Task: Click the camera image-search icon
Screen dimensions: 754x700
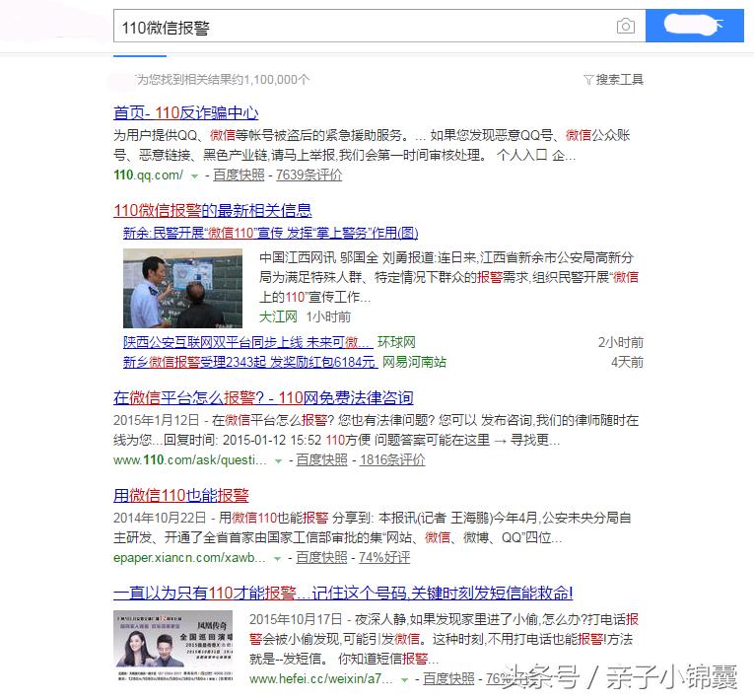Action: (625, 26)
